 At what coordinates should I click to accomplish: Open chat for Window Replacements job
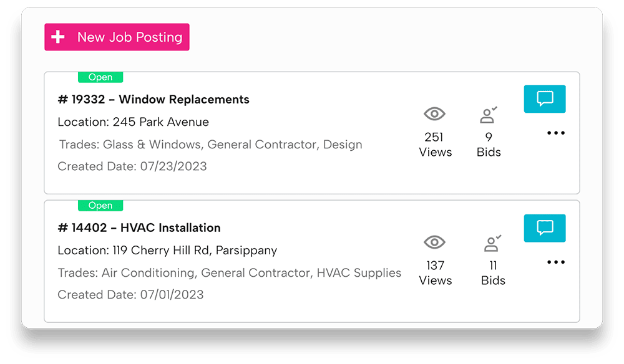coord(545,99)
